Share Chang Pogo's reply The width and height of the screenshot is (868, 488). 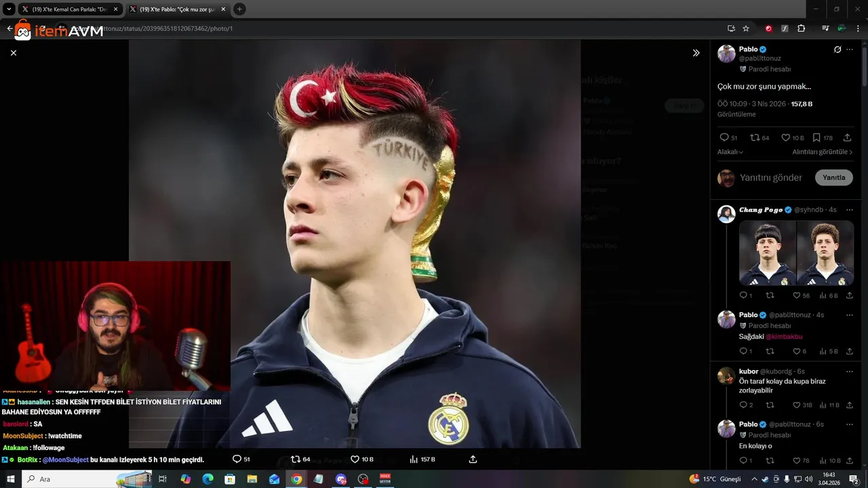click(850, 296)
